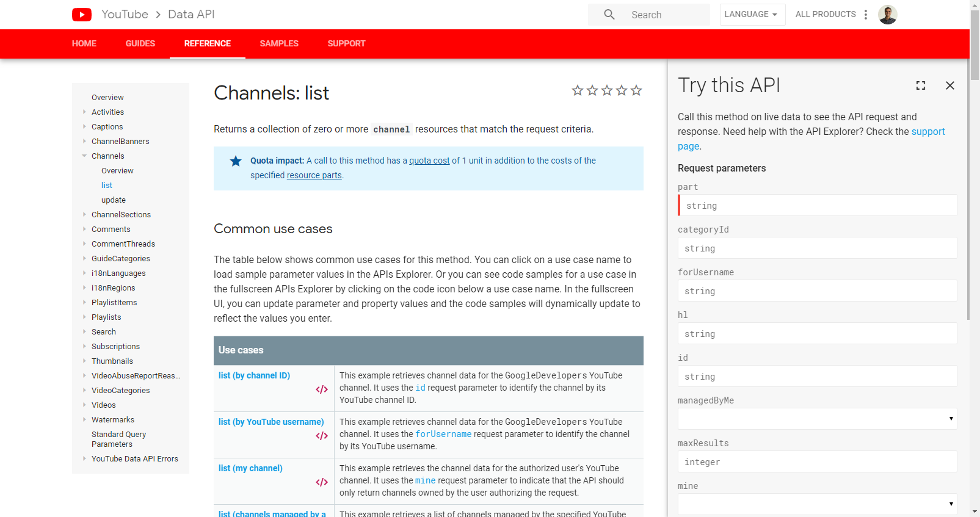Switch to the GUIDES tab

[x=140, y=43]
